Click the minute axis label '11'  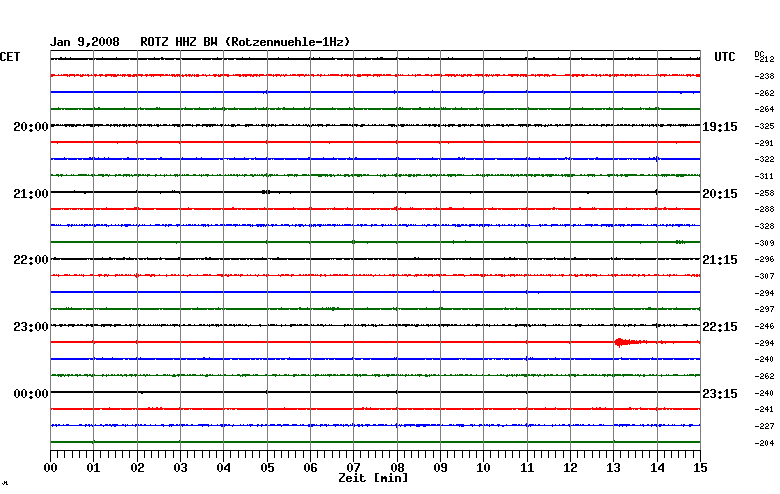527,468
